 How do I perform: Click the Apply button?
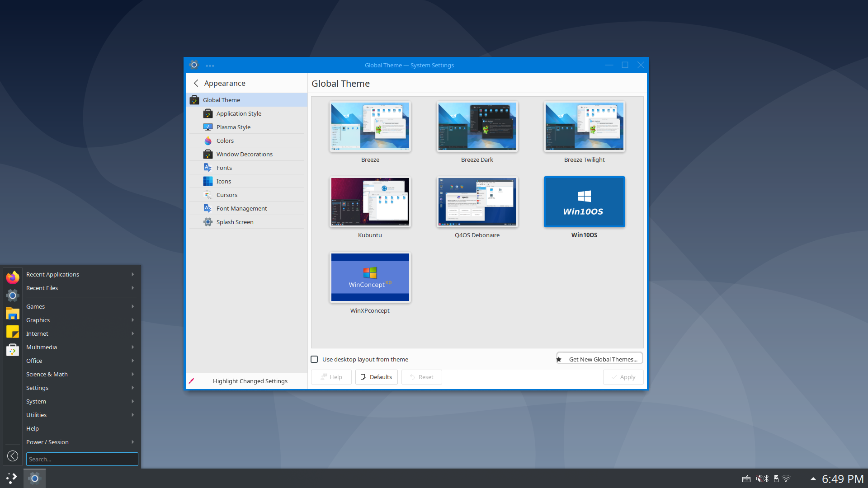pos(623,377)
